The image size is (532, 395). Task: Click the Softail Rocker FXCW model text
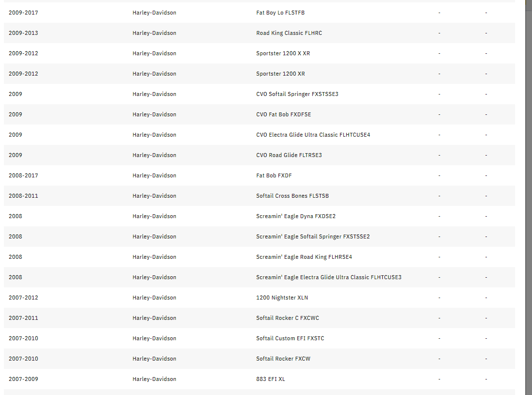click(x=283, y=358)
